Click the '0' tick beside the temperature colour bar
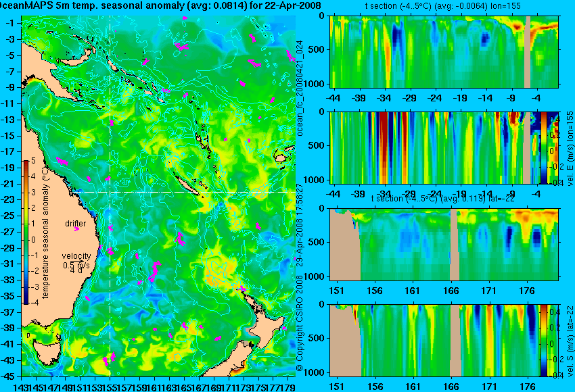Image resolution: width=575 pixels, height=392 pixels. (33, 240)
